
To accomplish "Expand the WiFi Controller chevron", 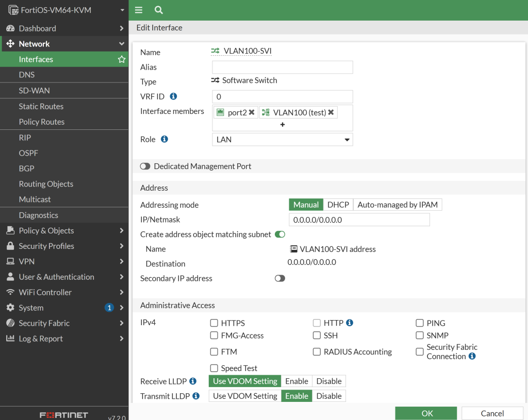I will click(122, 292).
